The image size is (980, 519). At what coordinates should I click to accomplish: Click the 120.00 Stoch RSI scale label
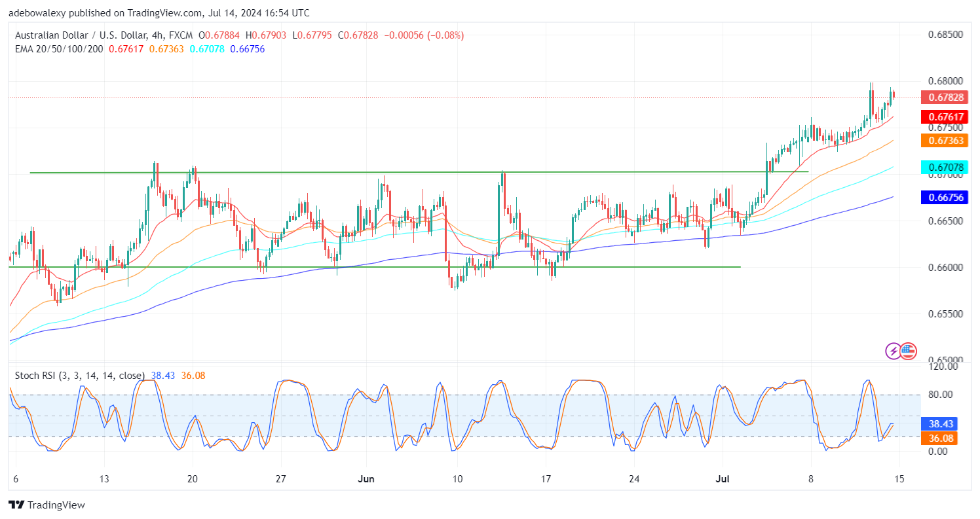tap(942, 367)
